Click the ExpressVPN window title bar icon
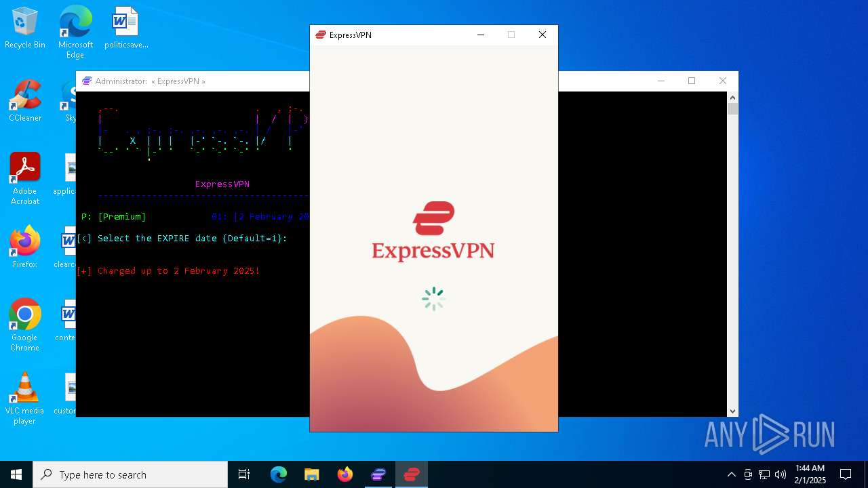The width and height of the screenshot is (868, 488). (x=321, y=35)
